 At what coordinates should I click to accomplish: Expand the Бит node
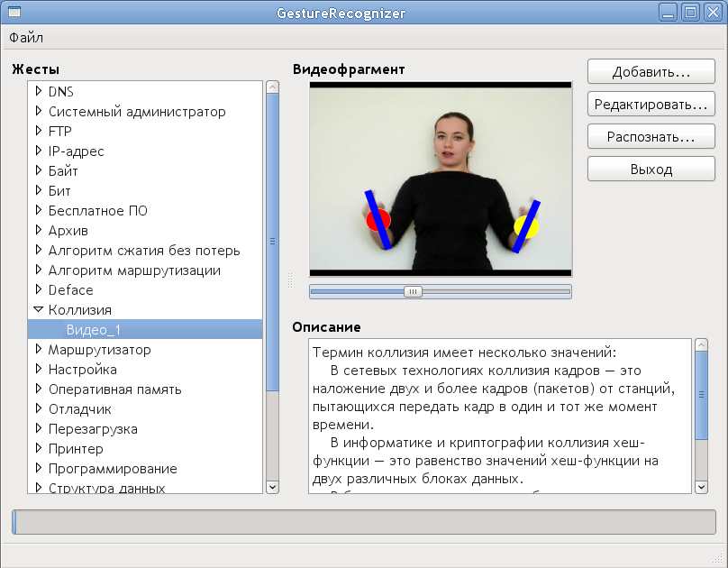pos(39,190)
